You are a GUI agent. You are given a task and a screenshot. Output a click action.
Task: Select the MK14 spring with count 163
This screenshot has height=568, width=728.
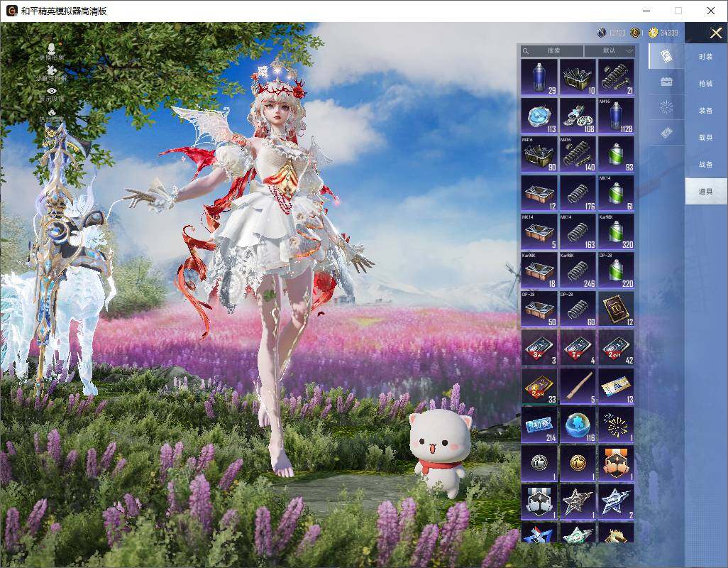pos(578,231)
